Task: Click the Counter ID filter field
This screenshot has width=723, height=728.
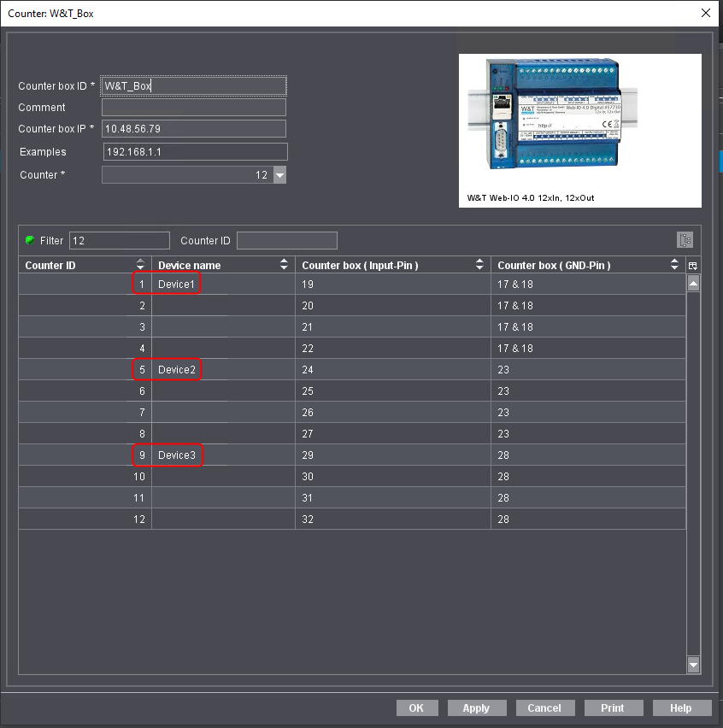Action: [286, 241]
